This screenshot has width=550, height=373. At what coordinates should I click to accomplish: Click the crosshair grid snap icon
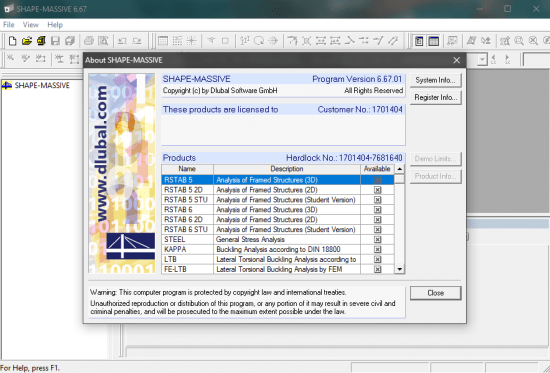pos(192,41)
